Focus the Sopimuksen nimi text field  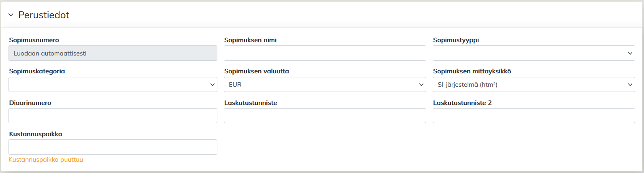coord(325,53)
